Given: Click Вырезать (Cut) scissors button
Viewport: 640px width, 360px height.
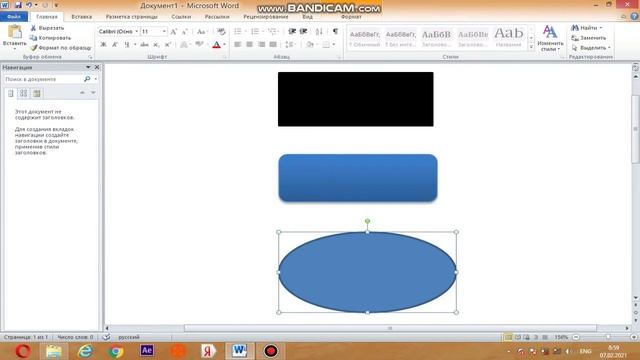Looking at the screenshot, I should click(x=47, y=28).
